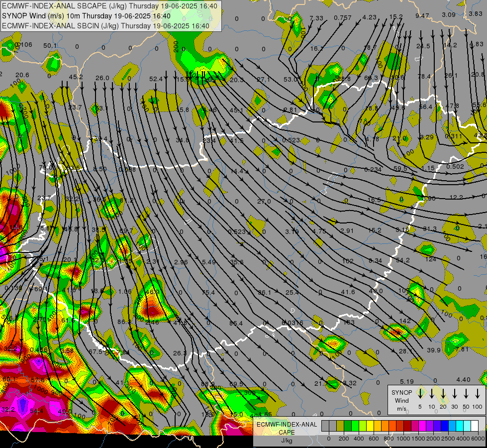Click the olive CAPE legend swatch

tap(340, 426)
